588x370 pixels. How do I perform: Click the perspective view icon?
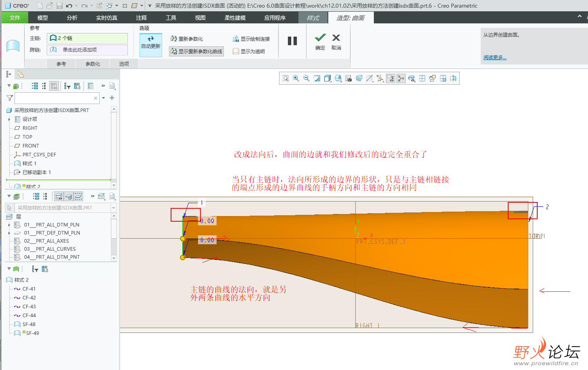point(359,78)
